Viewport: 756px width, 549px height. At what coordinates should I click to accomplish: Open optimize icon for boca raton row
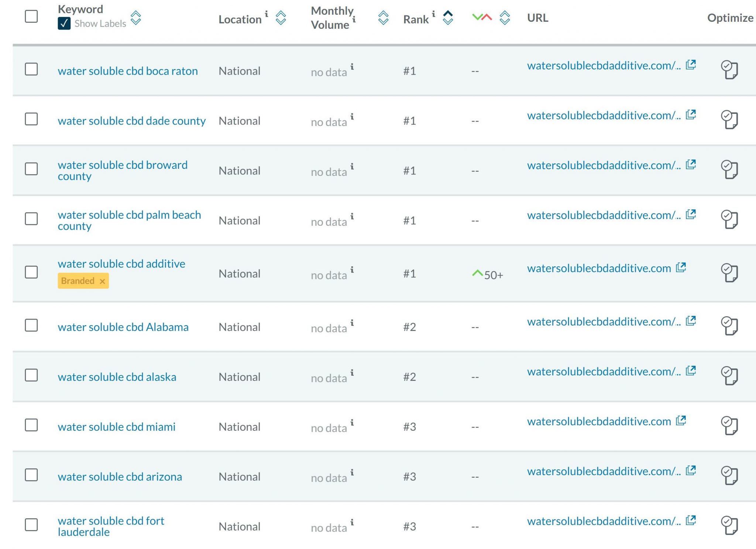[729, 70]
